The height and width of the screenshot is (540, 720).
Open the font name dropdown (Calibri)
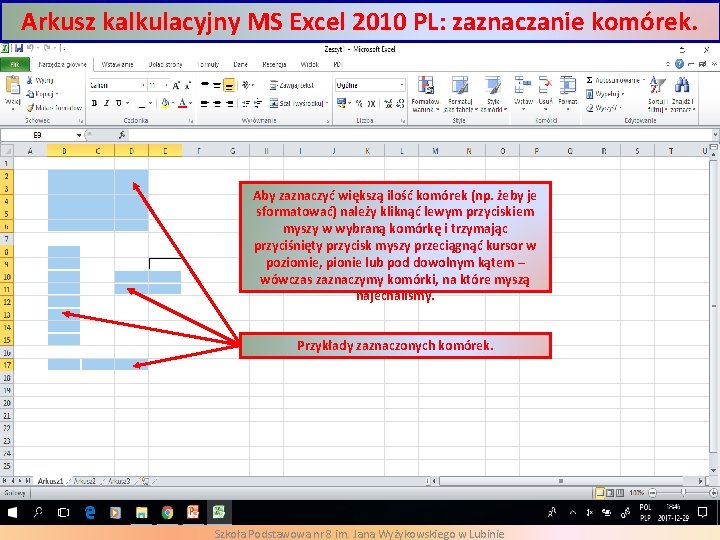pyautogui.click(x=143, y=85)
